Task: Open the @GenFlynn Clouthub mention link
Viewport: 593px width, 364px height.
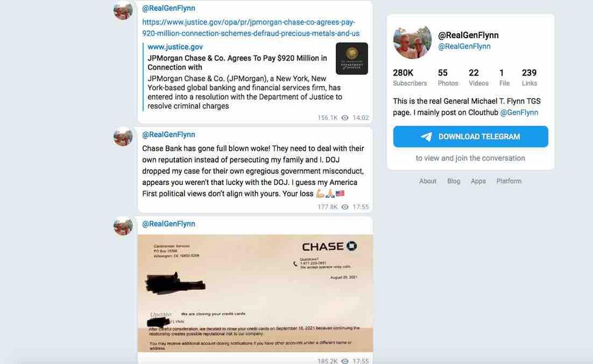Action: (x=519, y=112)
